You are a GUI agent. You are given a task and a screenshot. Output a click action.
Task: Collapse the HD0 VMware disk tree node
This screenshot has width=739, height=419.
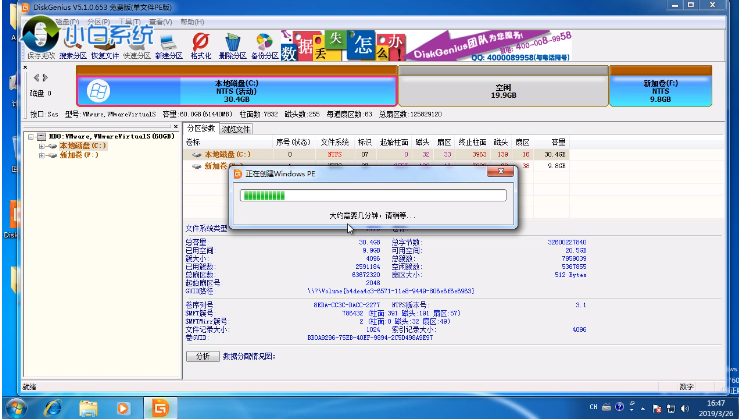point(31,137)
